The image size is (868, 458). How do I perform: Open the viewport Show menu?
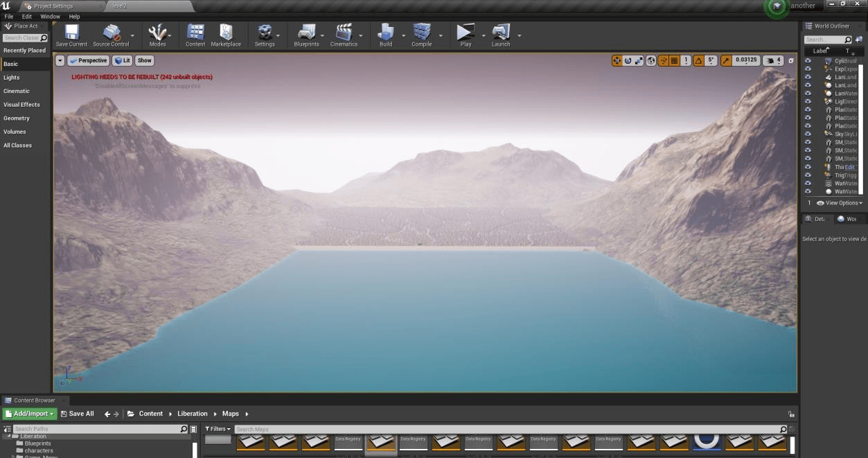144,60
